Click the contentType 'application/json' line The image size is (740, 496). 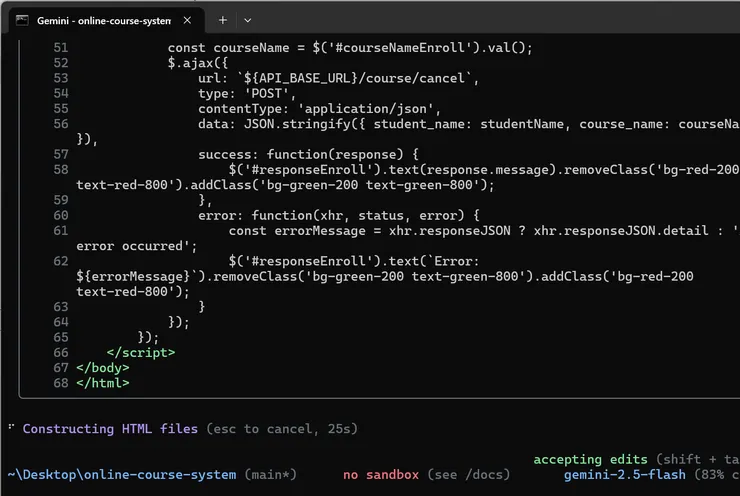(x=320, y=109)
